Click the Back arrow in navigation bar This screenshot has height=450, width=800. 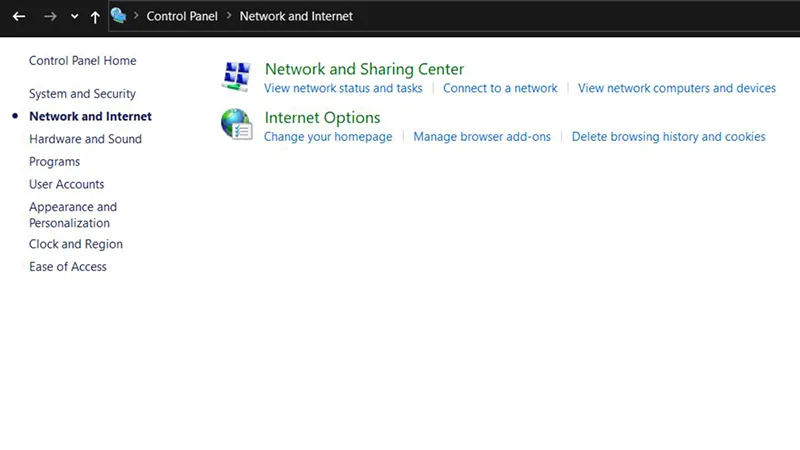point(18,16)
